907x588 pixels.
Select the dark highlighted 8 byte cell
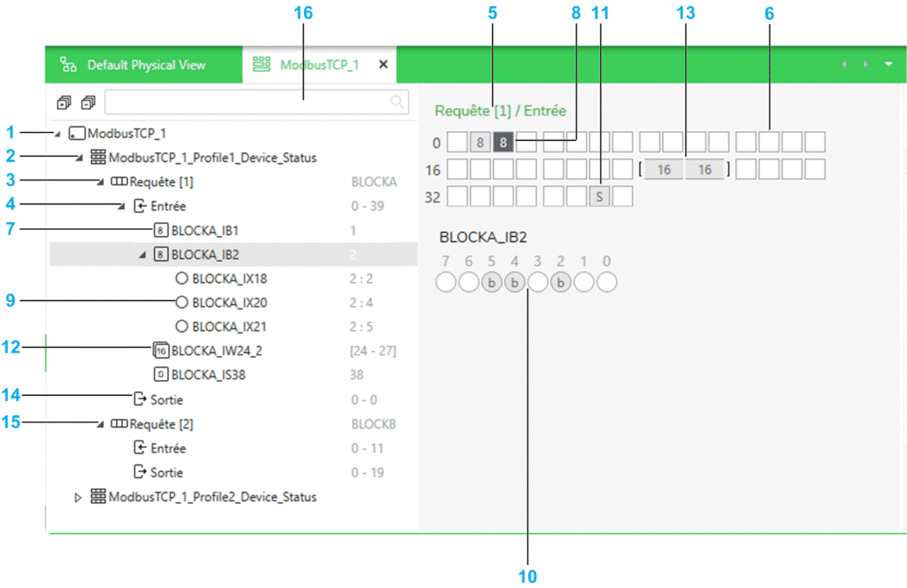pyautogui.click(x=503, y=142)
